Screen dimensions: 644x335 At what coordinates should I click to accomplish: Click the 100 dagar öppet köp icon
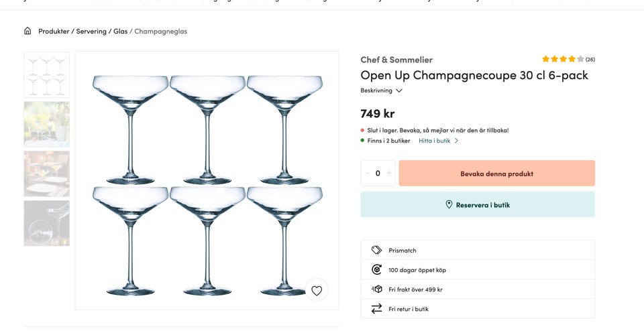pos(376,270)
